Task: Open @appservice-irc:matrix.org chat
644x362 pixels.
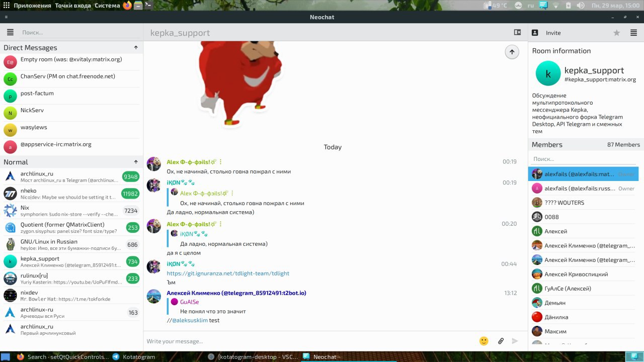Action: point(71,147)
